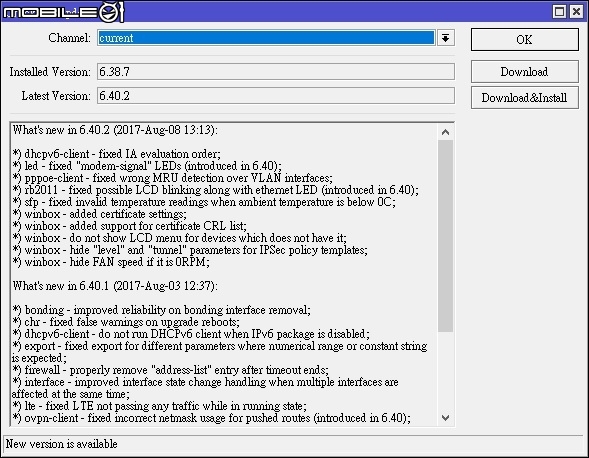Click the window maximize icon

coord(559,11)
